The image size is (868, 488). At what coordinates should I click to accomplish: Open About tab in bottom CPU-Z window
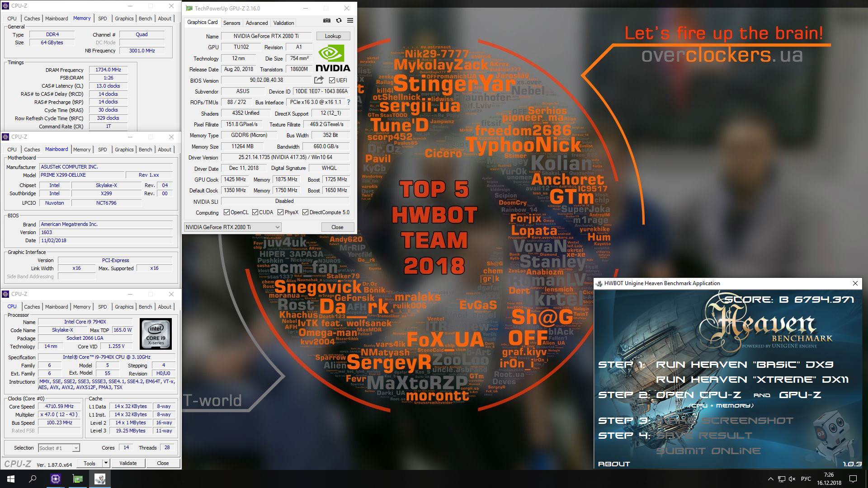click(x=165, y=307)
